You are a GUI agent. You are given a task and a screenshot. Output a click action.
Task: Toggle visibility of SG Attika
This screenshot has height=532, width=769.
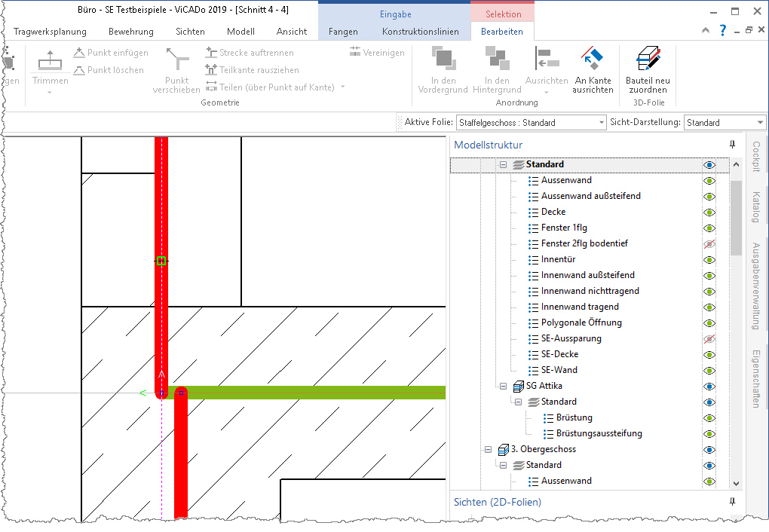[709, 387]
